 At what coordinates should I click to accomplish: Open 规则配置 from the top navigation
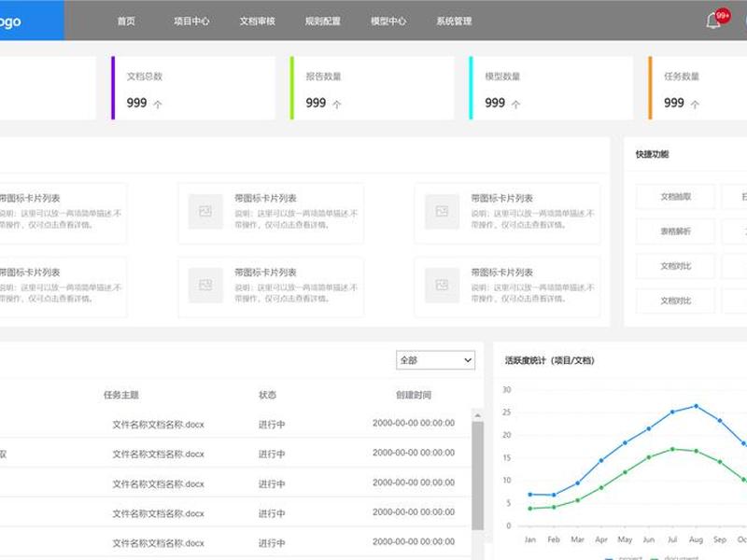(x=322, y=21)
